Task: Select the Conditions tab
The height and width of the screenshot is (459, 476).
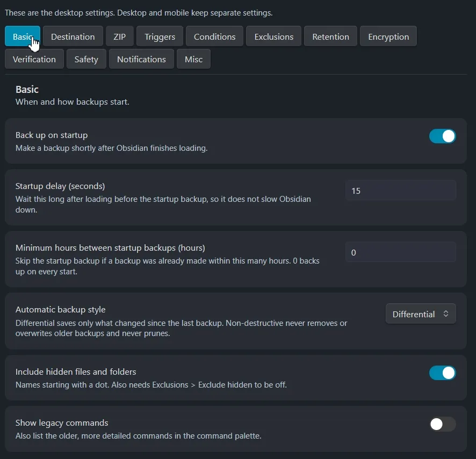Action: [x=214, y=37]
